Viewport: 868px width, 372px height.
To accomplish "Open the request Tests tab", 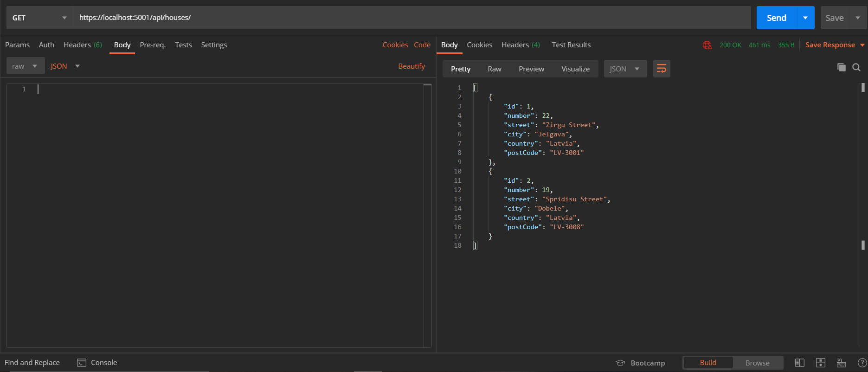I will pyautogui.click(x=183, y=45).
